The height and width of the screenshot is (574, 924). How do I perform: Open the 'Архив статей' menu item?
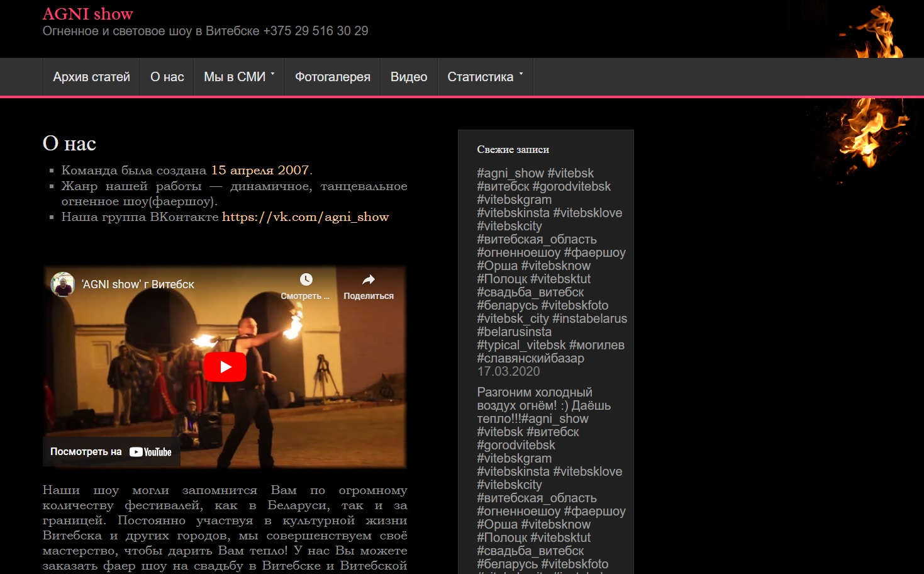(92, 77)
